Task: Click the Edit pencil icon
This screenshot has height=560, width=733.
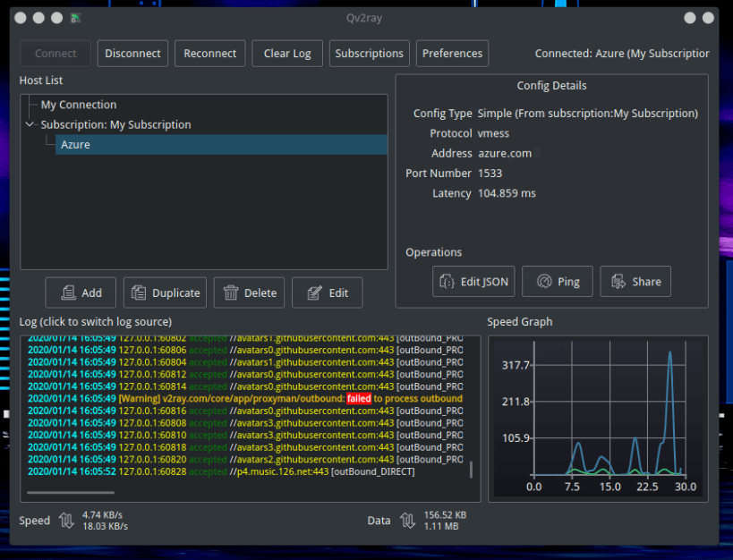Action: point(314,293)
